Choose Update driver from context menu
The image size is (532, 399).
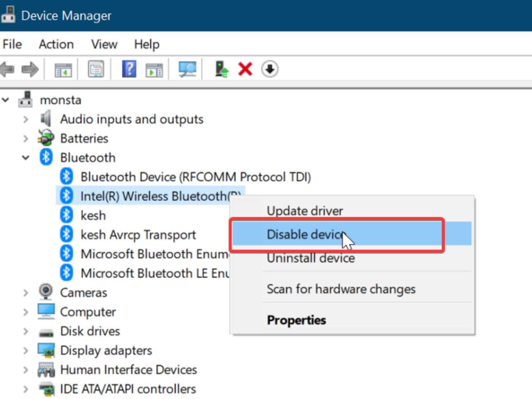point(352,211)
